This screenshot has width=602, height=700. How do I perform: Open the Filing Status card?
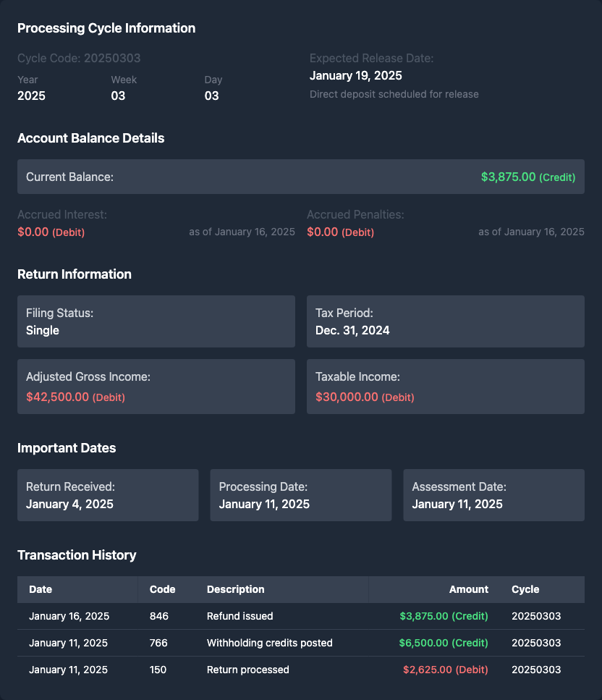tap(156, 321)
